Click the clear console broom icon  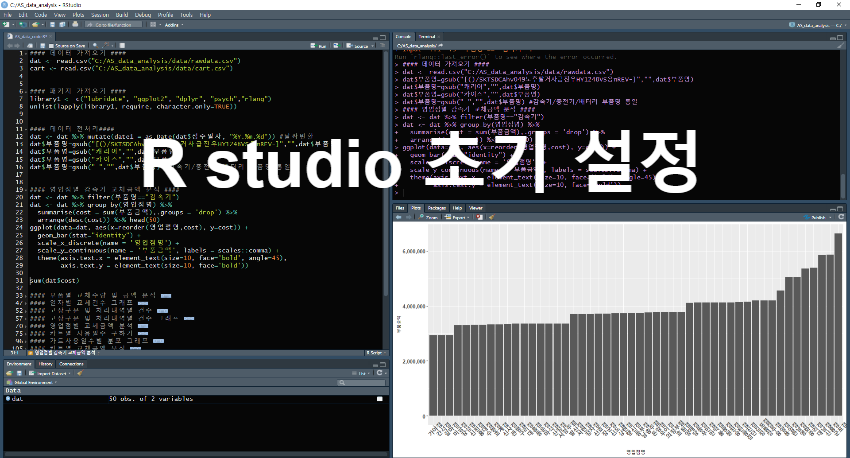tap(841, 46)
